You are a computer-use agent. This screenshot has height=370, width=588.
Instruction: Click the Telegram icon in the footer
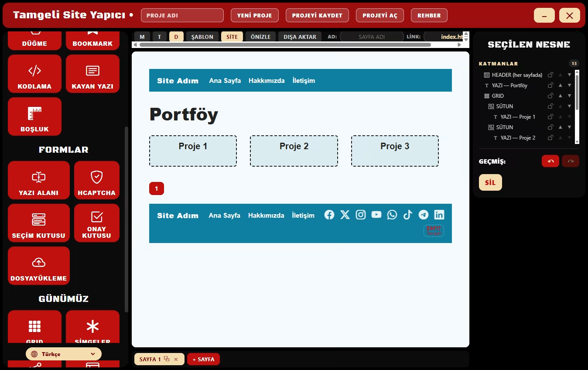pyautogui.click(x=424, y=215)
